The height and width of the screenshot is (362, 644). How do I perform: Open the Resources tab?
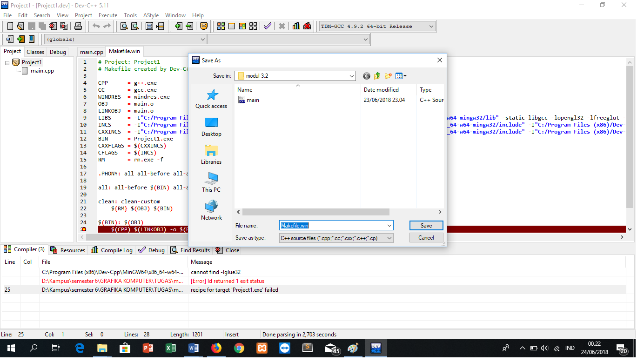coord(68,250)
